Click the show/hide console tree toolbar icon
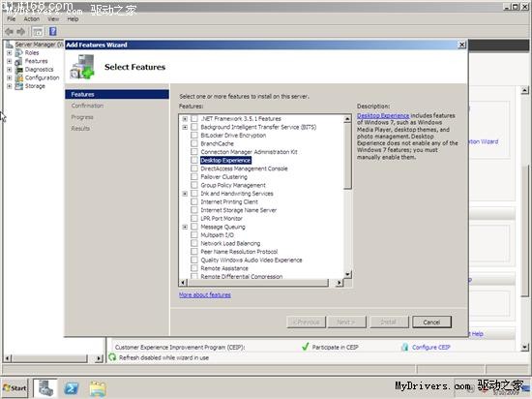The width and height of the screenshot is (532, 399). [x=38, y=32]
